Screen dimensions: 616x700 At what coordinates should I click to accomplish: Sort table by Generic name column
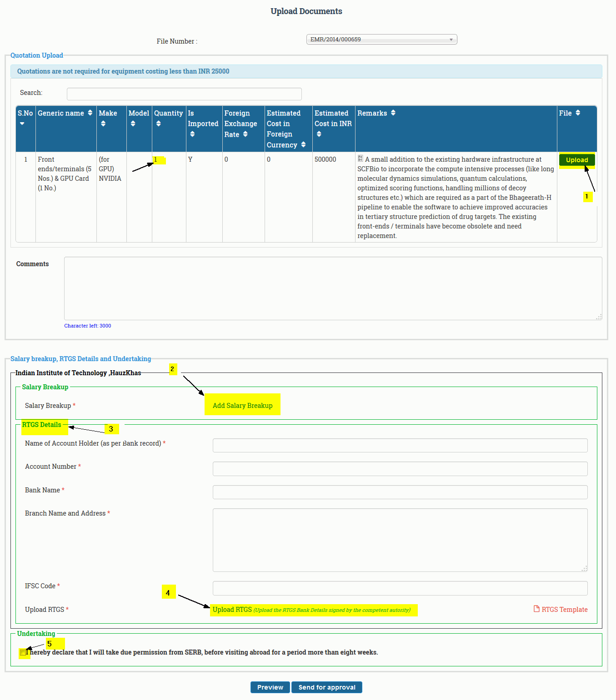point(90,113)
